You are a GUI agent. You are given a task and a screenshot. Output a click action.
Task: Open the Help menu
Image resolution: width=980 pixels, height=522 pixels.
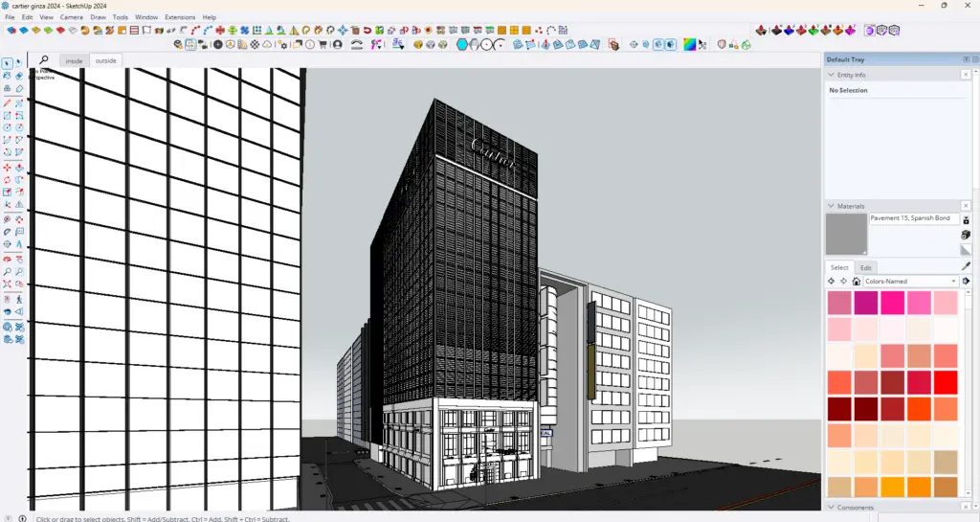(210, 17)
